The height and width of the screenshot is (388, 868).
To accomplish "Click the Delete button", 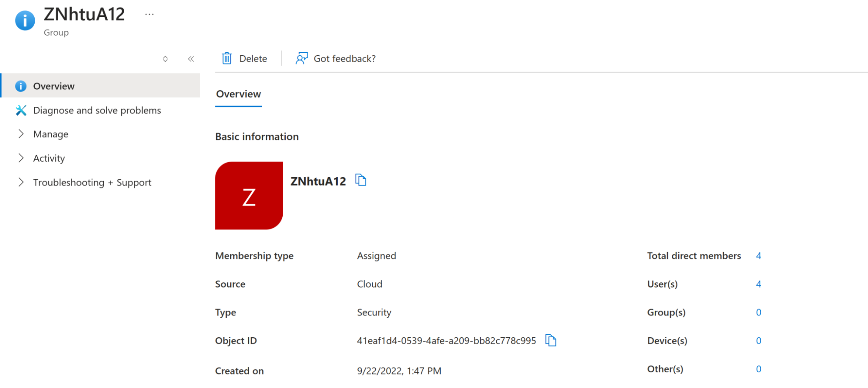I will coord(244,58).
